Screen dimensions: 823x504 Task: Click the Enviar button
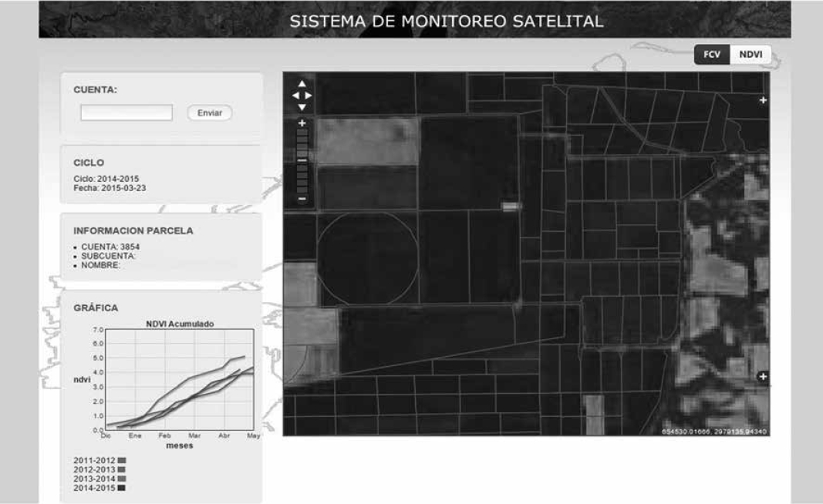210,113
